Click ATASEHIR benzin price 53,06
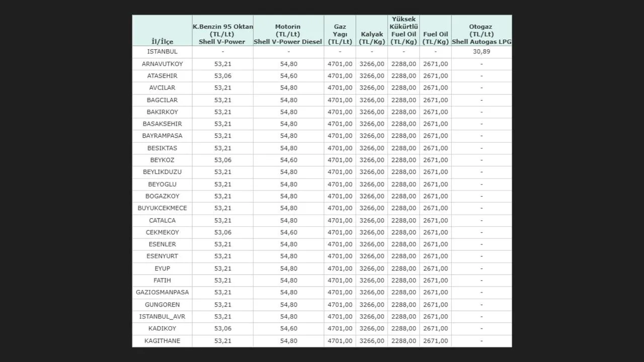Image resolution: width=644 pixels, height=362 pixels. (223, 76)
